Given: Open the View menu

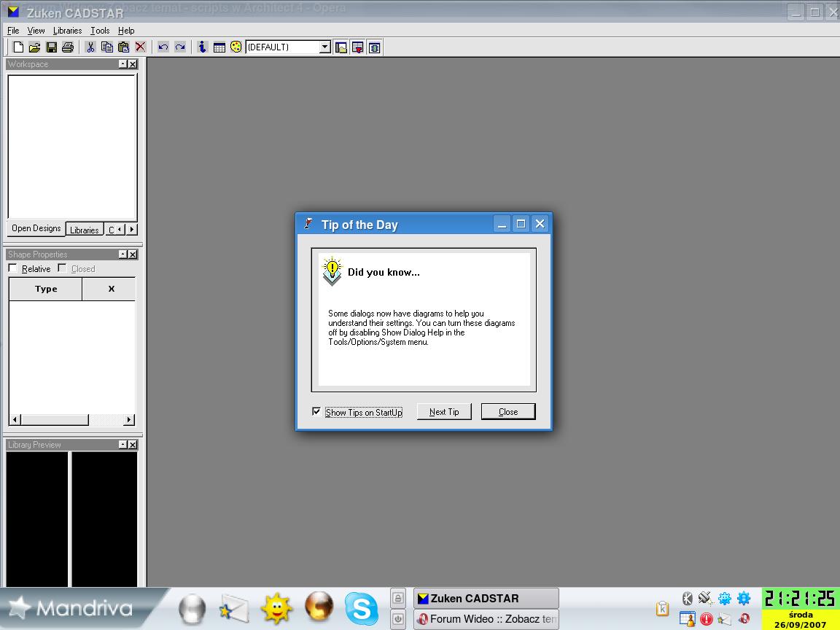Looking at the screenshot, I should point(36,31).
